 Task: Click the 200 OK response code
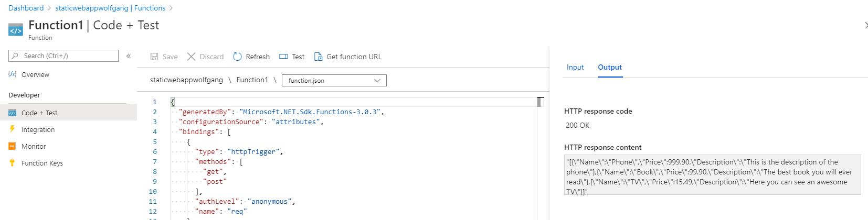tap(577, 126)
